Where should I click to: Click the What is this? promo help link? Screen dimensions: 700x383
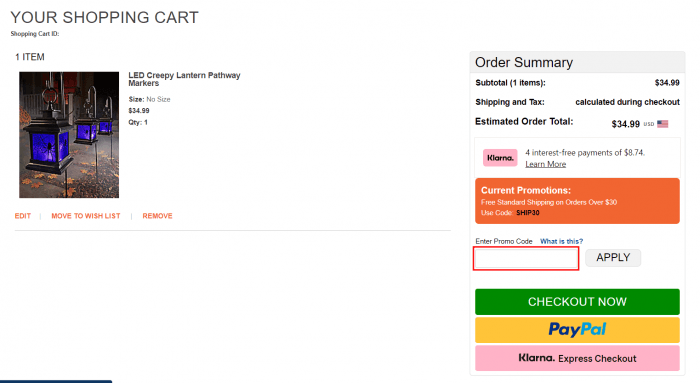(561, 241)
